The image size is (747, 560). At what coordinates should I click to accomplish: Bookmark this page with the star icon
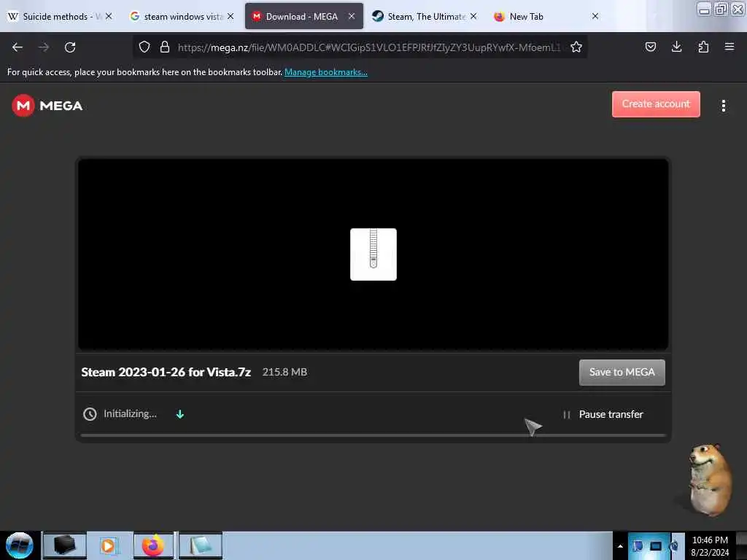coord(576,47)
